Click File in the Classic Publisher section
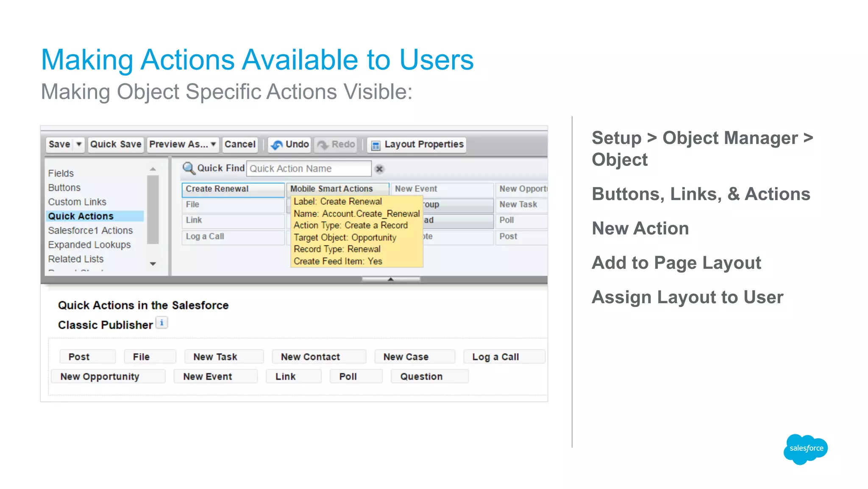The image size is (868, 489). 150,357
